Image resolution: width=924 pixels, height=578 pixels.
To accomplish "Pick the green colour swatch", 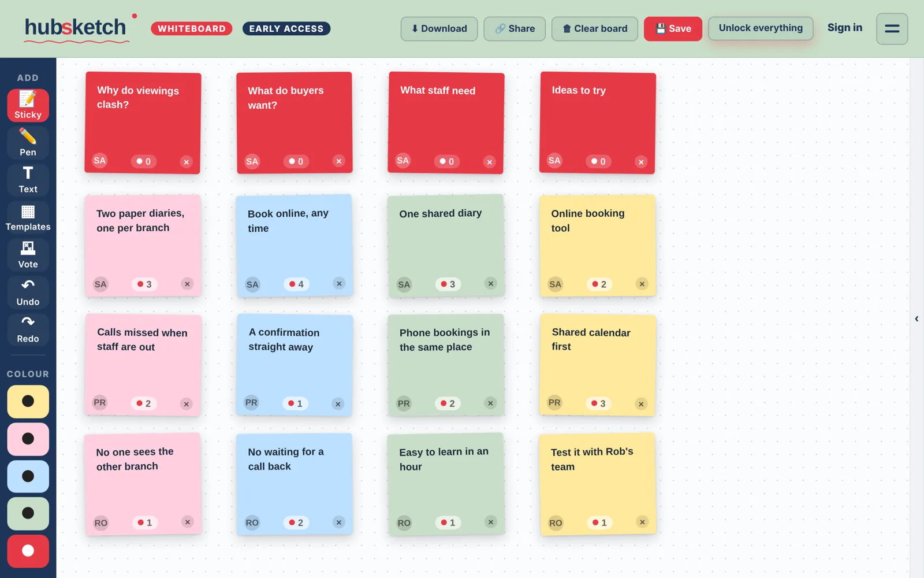I will (28, 513).
